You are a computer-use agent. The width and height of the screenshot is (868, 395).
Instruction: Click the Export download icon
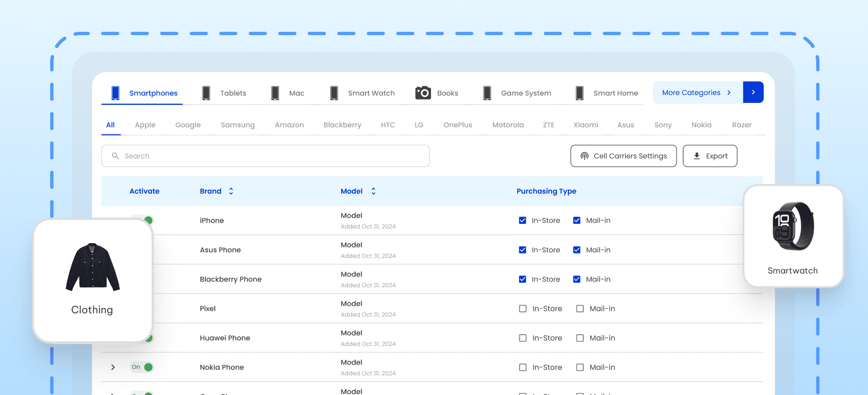click(697, 156)
